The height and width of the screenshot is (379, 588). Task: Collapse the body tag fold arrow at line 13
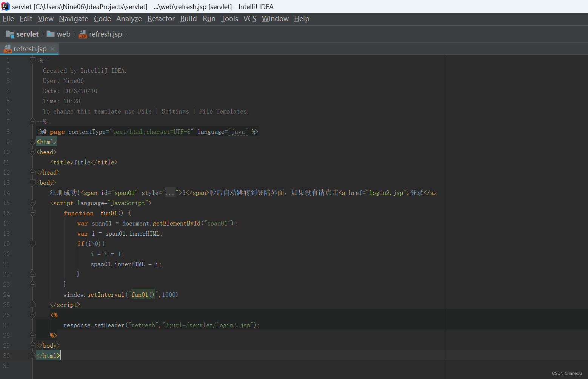pyautogui.click(x=32, y=183)
